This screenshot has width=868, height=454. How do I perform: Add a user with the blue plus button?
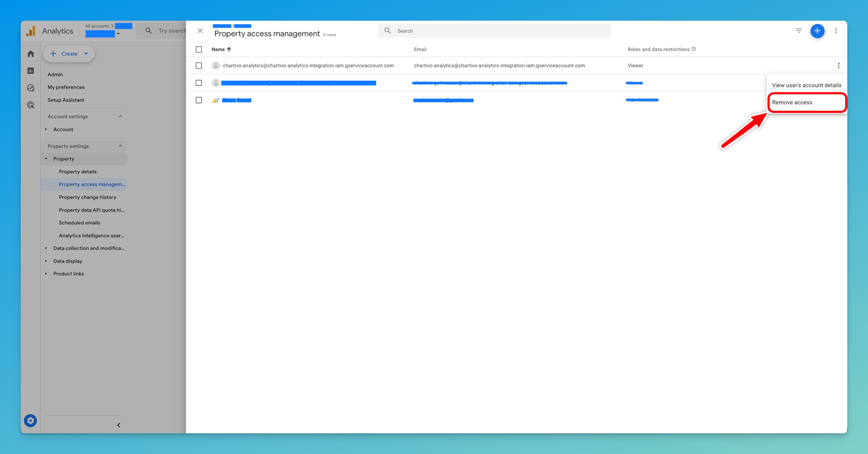click(818, 31)
